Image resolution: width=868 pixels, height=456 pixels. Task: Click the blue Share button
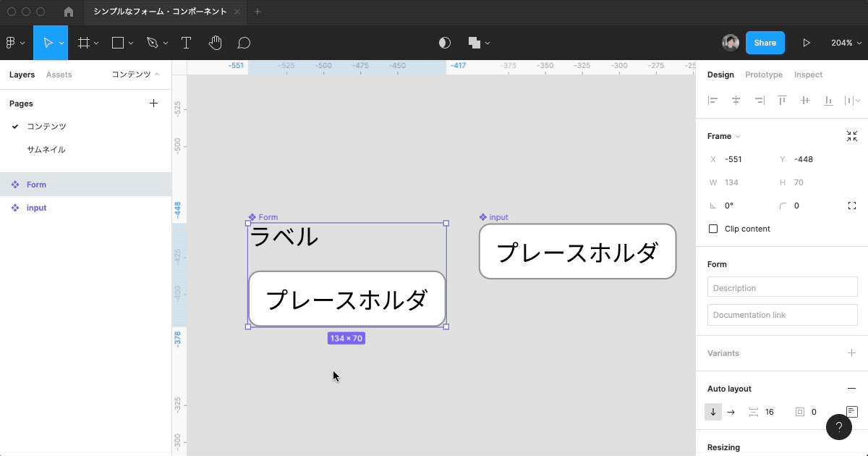pos(765,43)
